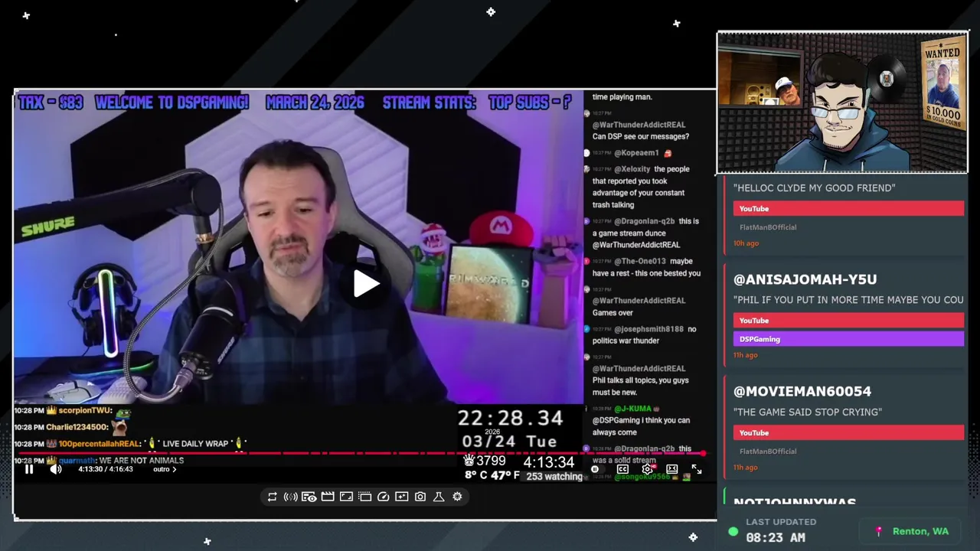Enable the loop icon in the enhancer toolbar
This screenshot has width=980, height=551.
pos(272,497)
